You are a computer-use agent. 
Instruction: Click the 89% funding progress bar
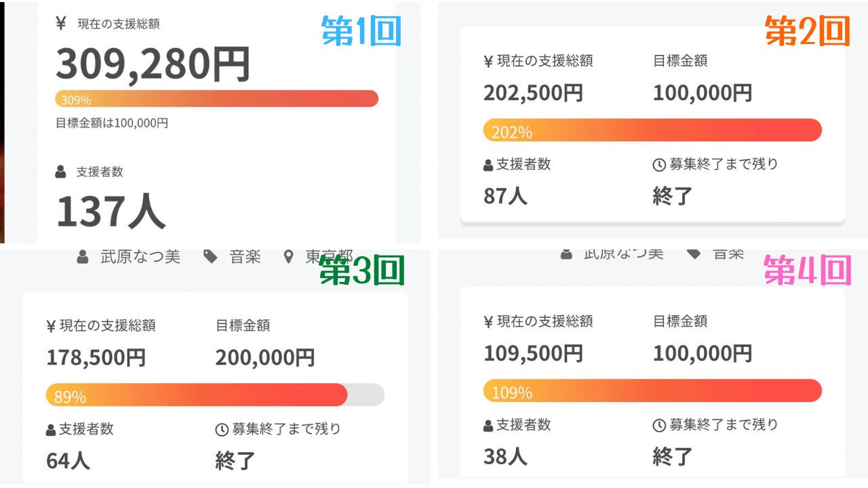click(214, 395)
